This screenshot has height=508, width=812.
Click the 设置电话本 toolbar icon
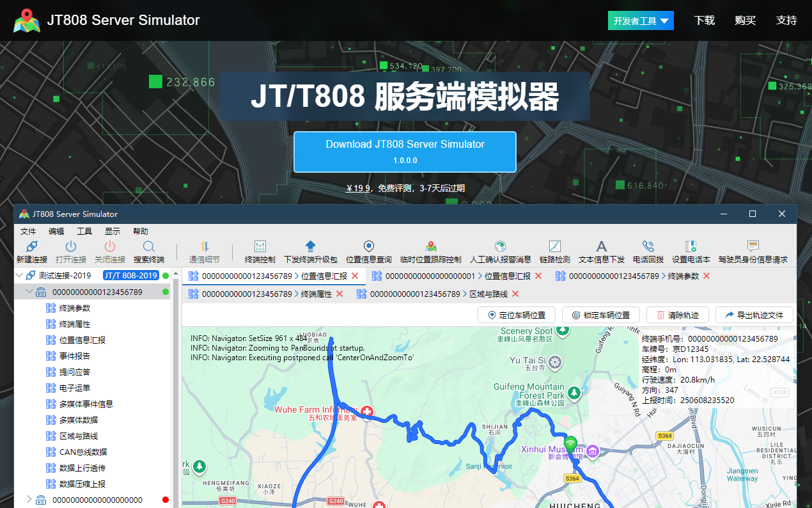coord(691,246)
